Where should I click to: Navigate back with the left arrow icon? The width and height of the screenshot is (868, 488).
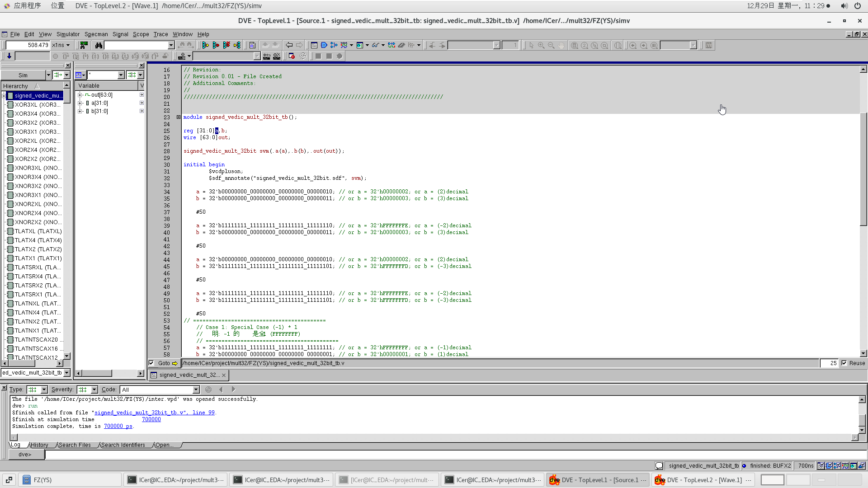(x=288, y=45)
